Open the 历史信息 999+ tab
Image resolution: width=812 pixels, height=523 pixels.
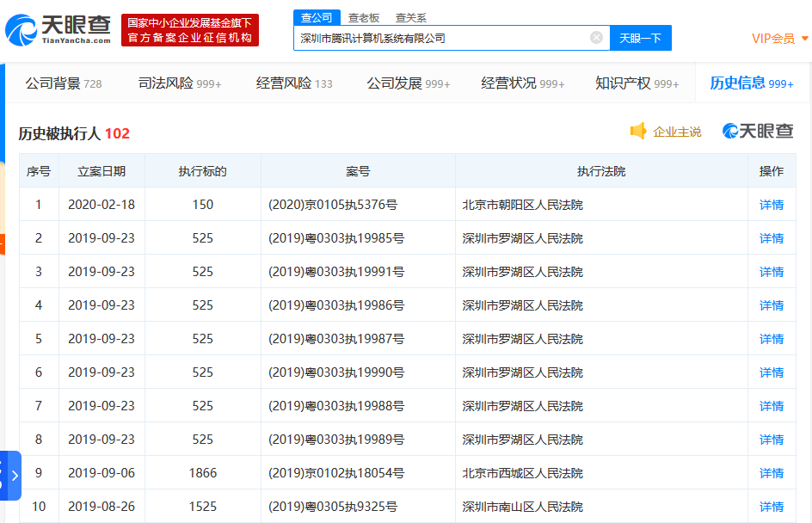click(x=752, y=83)
